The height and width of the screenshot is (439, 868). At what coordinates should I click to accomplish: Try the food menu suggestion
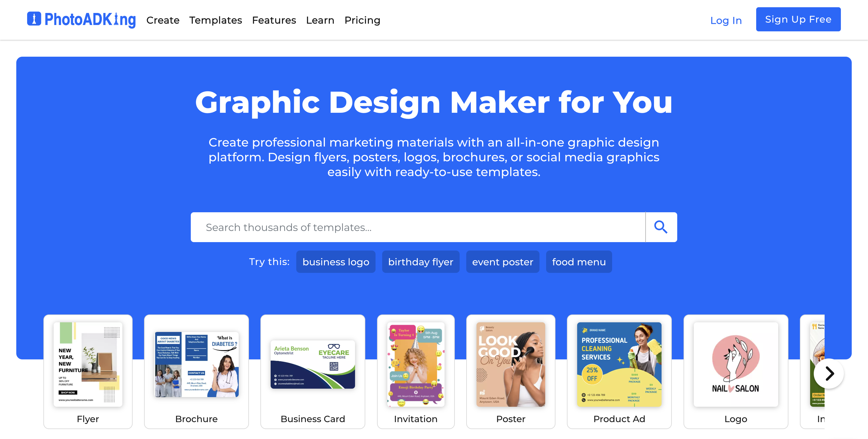click(x=579, y=262)
